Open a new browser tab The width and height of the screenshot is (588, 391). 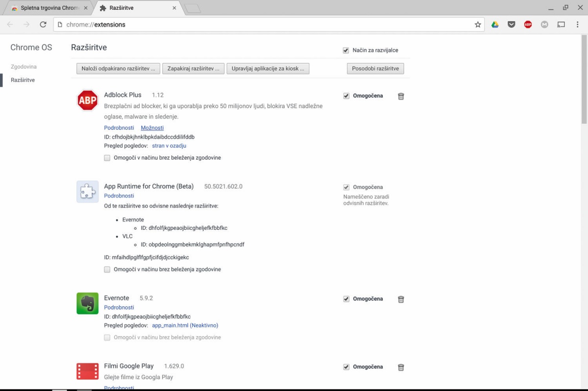pos(193,9)
